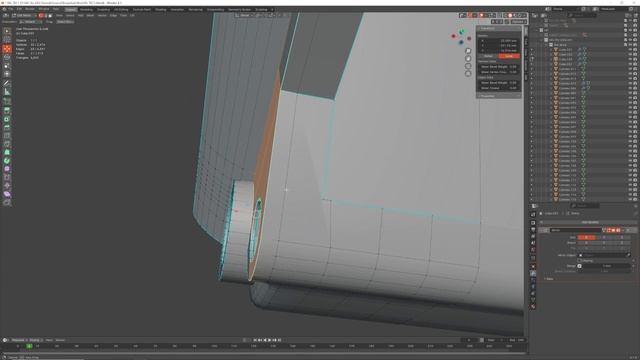
Task: Toggle the Merge checkbox
Action: click(x=580, y=266)
